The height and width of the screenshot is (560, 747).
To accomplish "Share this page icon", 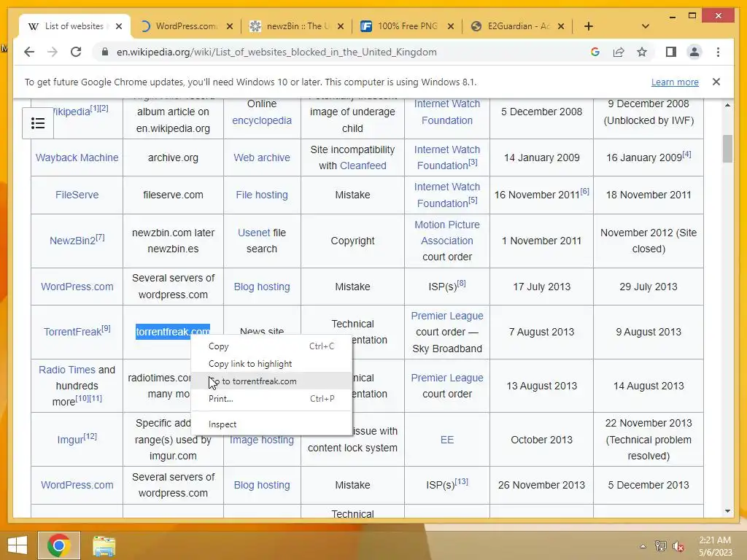I will (619, 52).
